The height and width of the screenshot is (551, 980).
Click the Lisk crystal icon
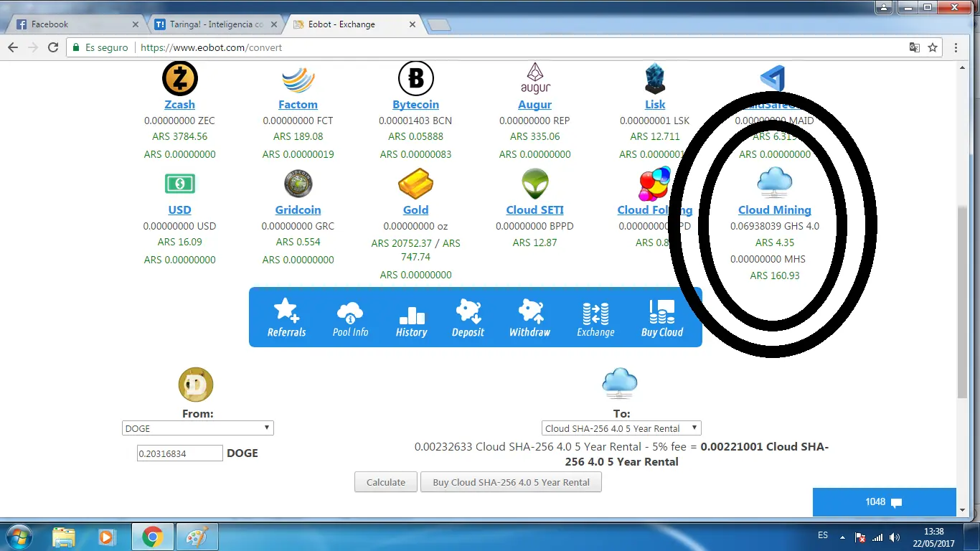coord(655,78)
